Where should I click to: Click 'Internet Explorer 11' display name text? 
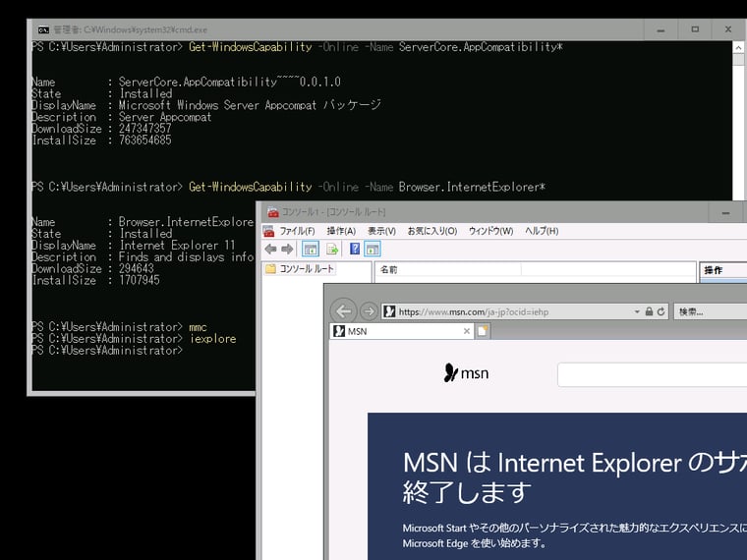[177, 245]
